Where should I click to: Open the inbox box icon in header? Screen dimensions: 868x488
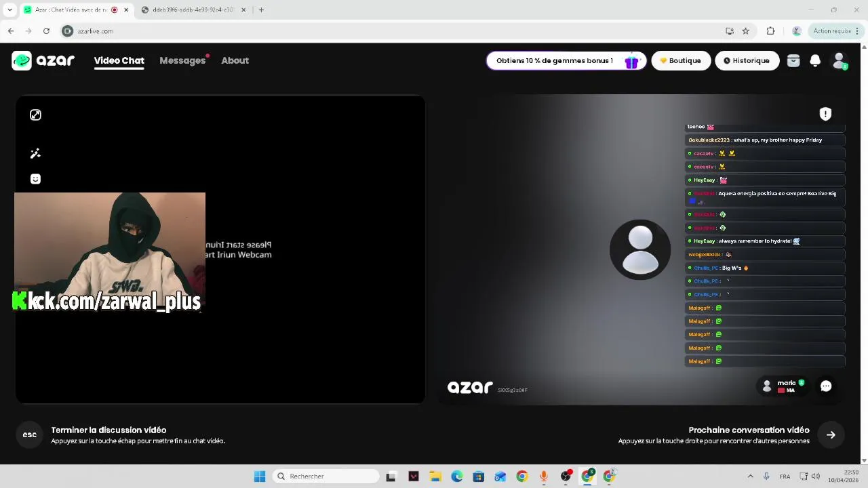pos(793,60)
